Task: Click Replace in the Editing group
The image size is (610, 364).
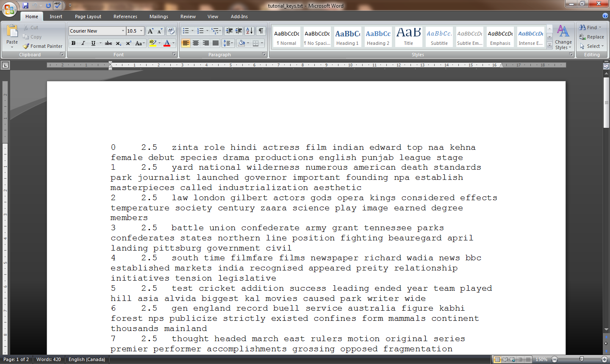Action: click(x=591, y=36)
